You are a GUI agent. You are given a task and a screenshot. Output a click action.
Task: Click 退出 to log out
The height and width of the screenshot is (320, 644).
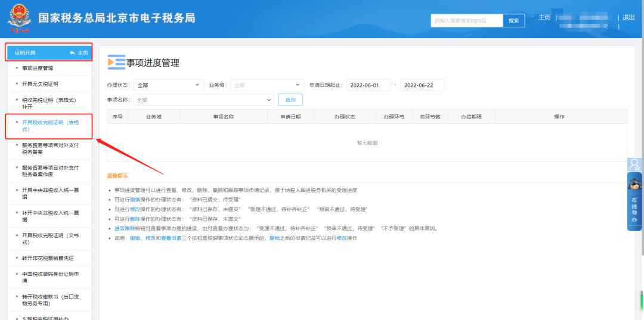click(628, 17)
